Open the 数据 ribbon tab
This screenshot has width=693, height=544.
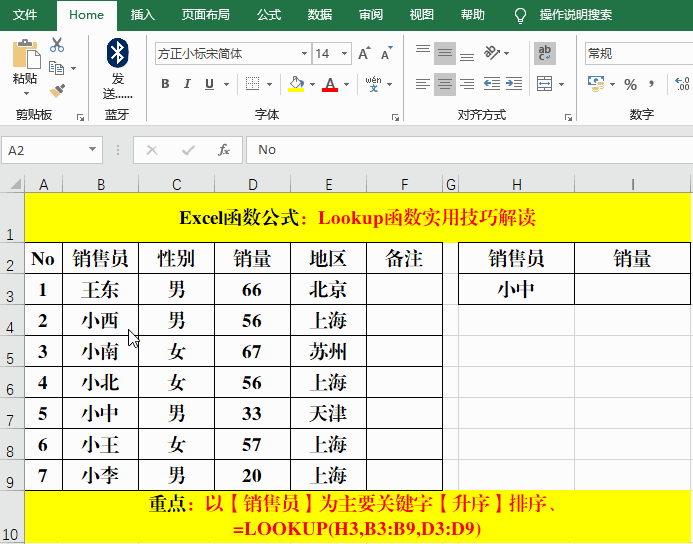320,15
